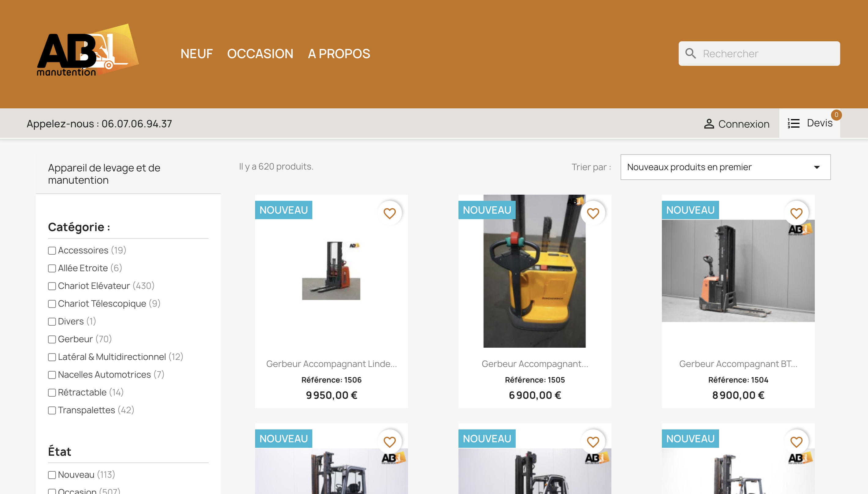Click the Connexion link

click(x=744, y=124)
